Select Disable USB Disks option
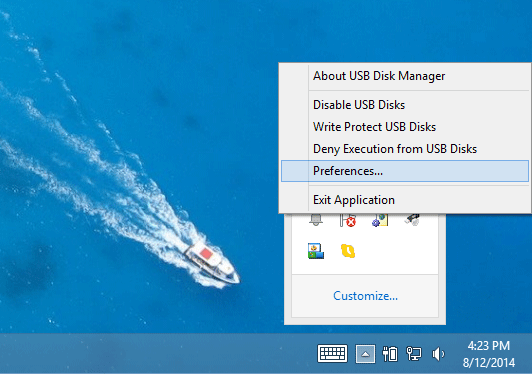This screenshot has height=374, width=532. (x=405, y=105)
